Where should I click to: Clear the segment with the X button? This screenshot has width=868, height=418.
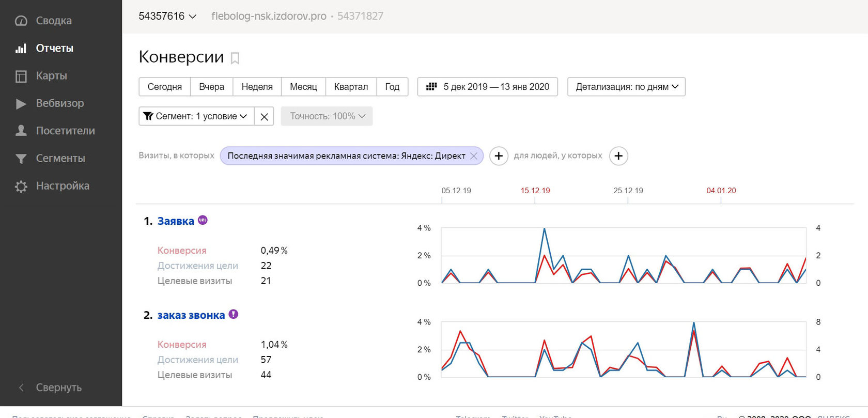[x=264, y=116]
